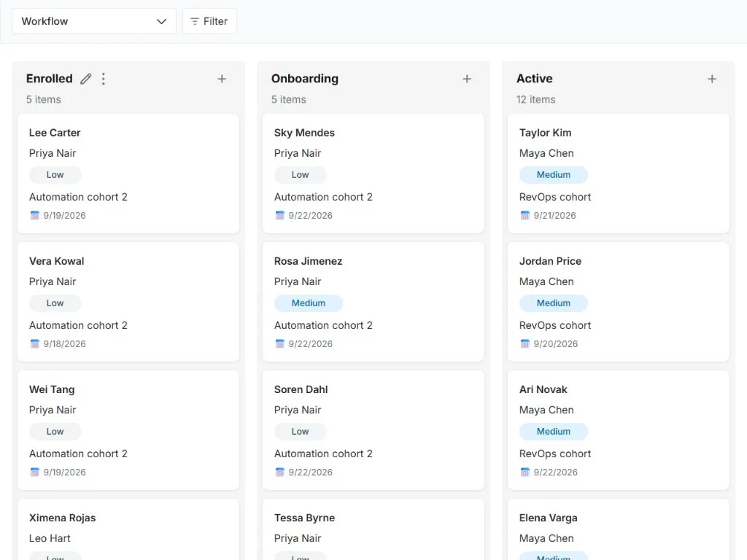Click calendar icon on Jordan Price card
Screen dimensions: 747x560
(x=525, y=344)
